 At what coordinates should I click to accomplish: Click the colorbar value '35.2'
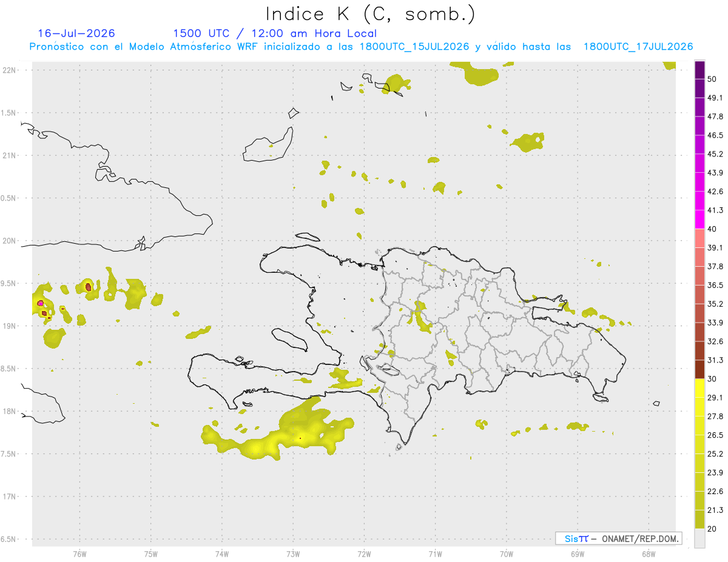[x=715, y=304]
